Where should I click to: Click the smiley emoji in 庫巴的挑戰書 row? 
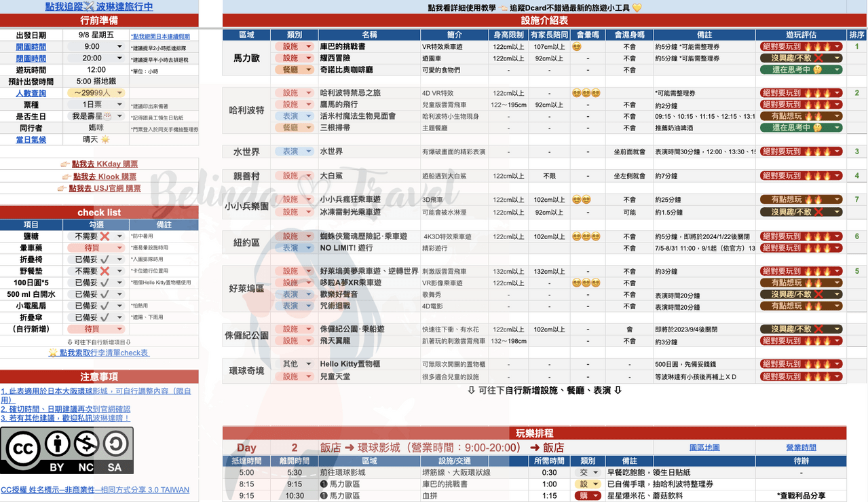point(576,47)
